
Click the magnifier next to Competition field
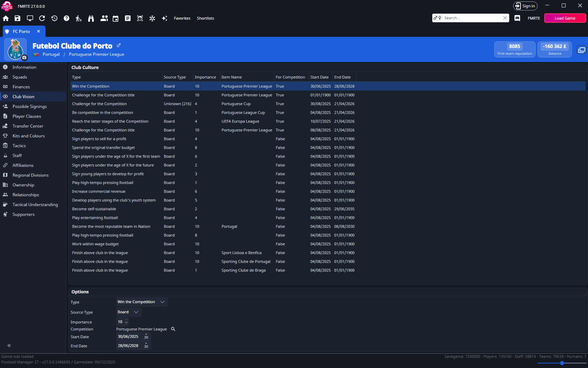click(x=173, y=329)
